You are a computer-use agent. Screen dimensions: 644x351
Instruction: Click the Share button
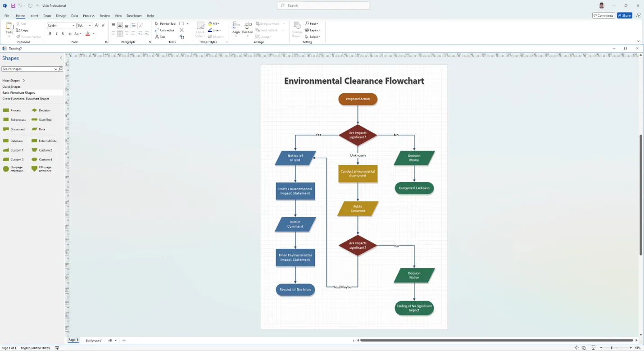(x=624, y=15)
